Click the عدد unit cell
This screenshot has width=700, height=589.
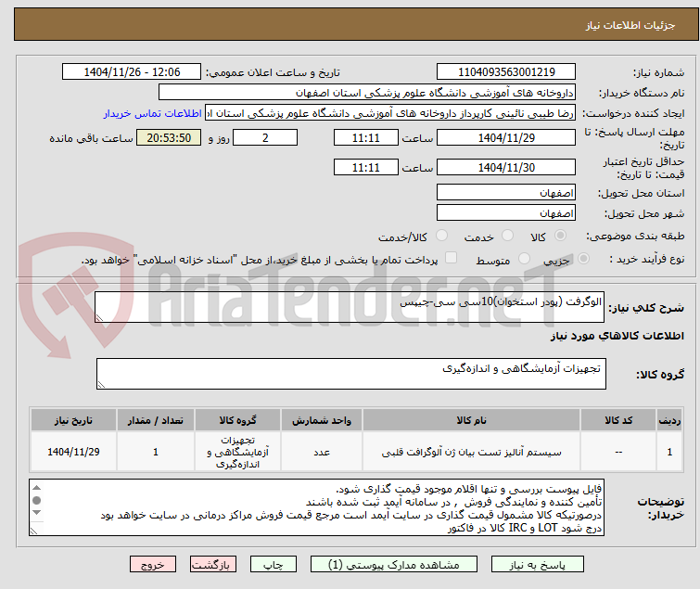tap(322, 452)
